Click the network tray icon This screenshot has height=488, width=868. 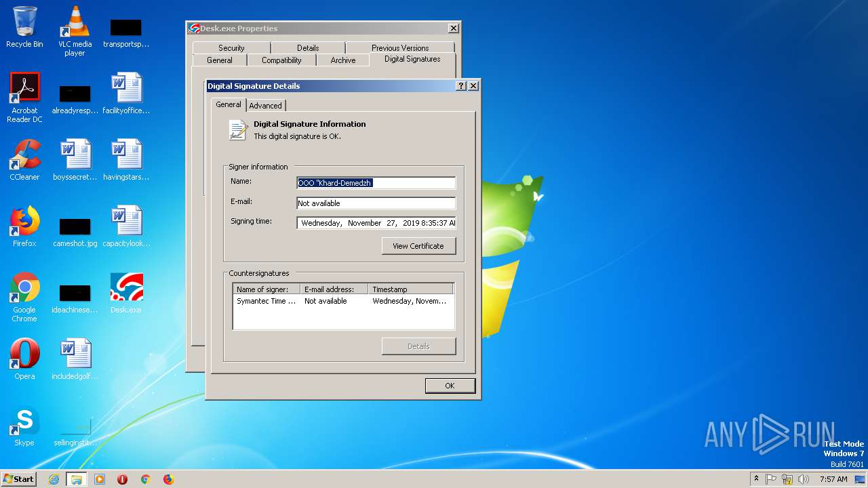tap(787, 479)
